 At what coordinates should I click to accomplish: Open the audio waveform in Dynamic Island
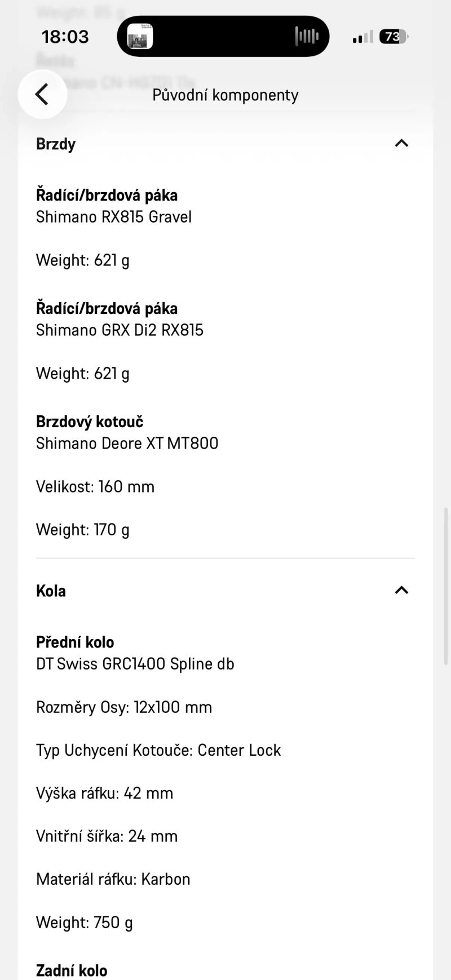[x=306, y=37]
